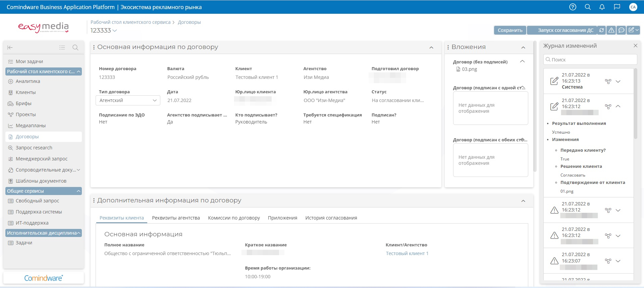Collapse the Исполнительская дисциплина group

point(44,233)
